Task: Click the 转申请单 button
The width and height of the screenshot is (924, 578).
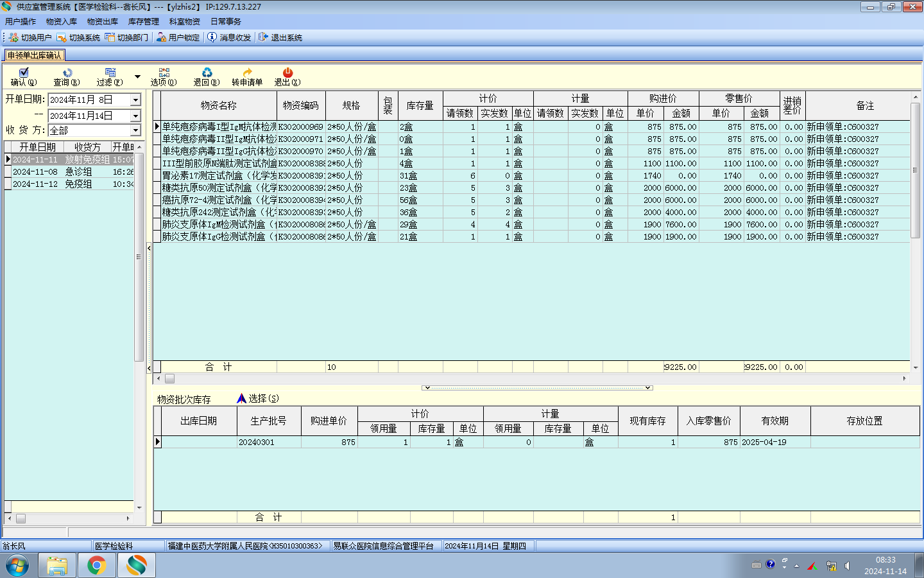Action: pos(247,77)
